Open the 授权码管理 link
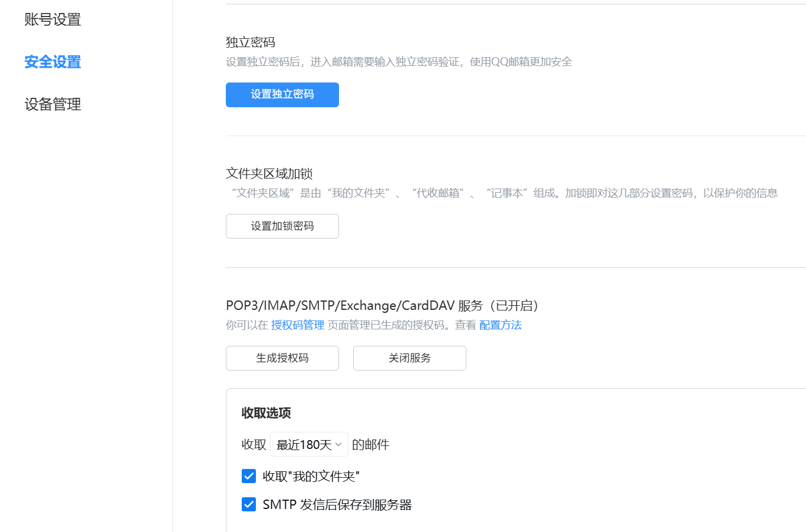The width and height of the screenshot is (806, 532). 298,325
